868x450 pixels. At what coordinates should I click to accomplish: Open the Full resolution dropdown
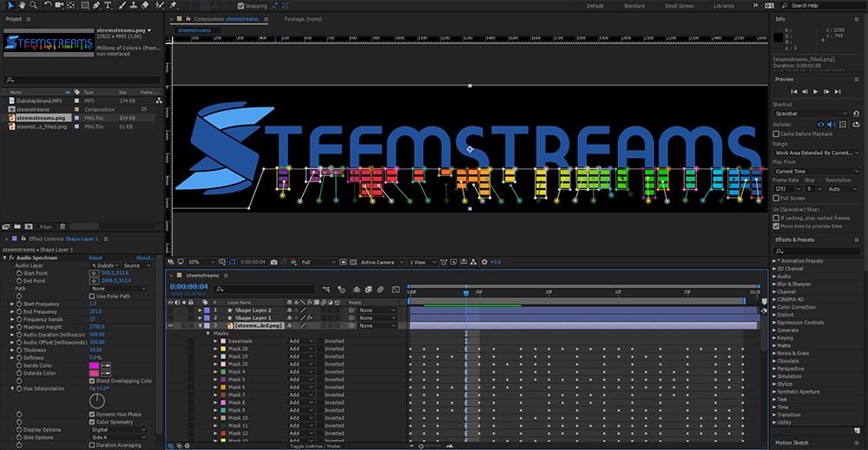(319, 262)
